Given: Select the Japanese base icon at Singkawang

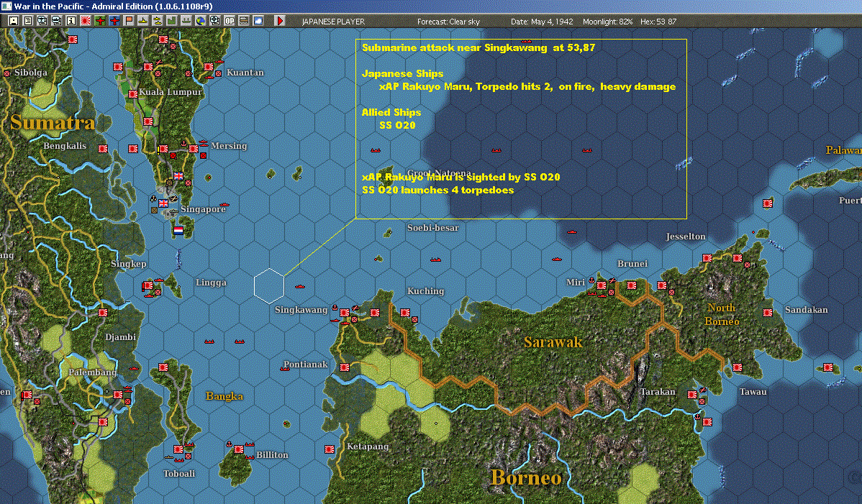Looking at the screenshot, I should (345, 313).
